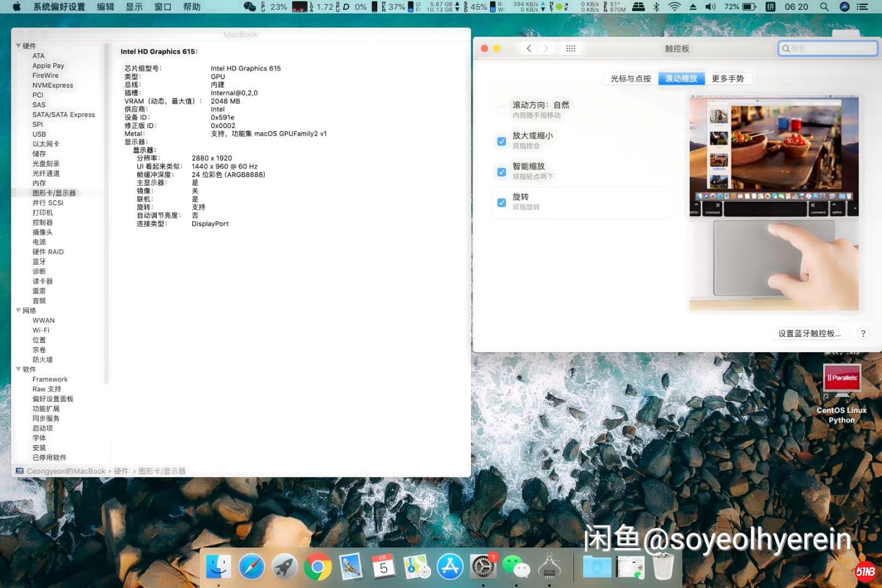Image resolution: width=882 pixels, height=588 pixels.
Task: Collapse the 软件 software tree section
Action: coord(19,369)
